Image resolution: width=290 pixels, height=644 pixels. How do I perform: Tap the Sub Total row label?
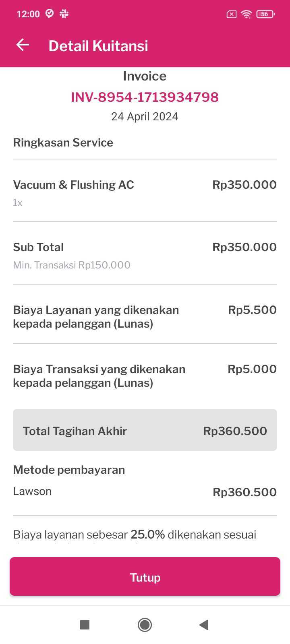click(38, 247)
